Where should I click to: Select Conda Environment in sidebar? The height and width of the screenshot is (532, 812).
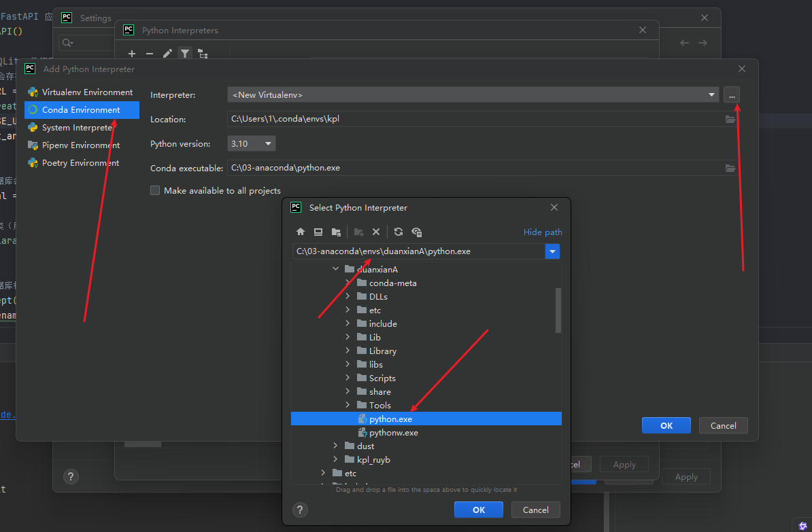[82, 109]
